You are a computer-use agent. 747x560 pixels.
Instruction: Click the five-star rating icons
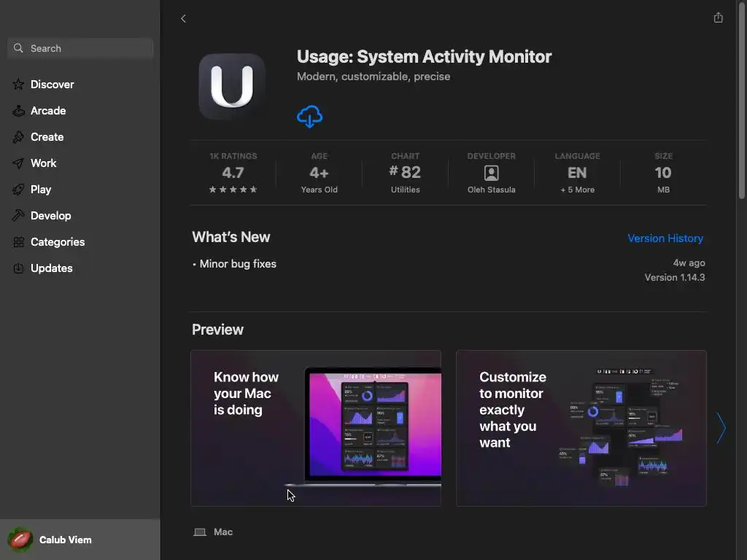point(233,190)
